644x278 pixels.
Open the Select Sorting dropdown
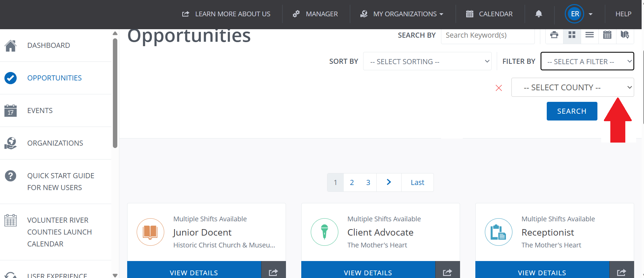(x=427, y=61)
